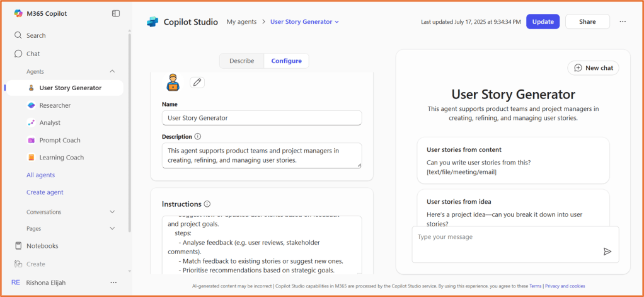
Task: Open Rishona Elijah account options ellipsis
Action: (113, 282)
